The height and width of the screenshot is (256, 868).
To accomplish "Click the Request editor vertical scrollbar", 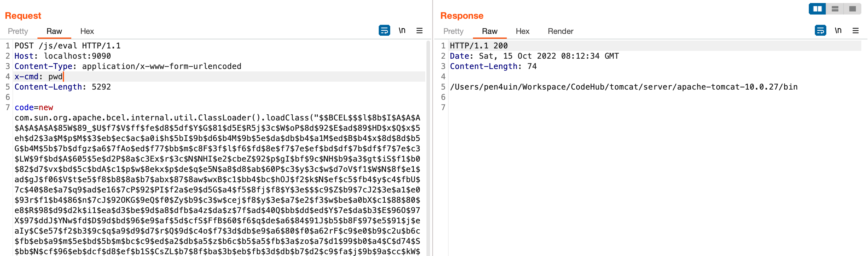I will coord(428,148).
